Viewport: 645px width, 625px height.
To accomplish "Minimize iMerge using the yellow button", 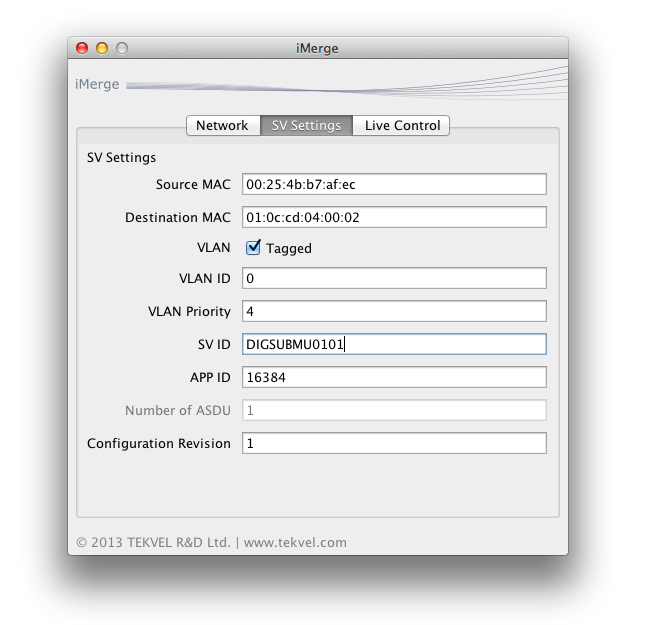I will tap(102, 48).
